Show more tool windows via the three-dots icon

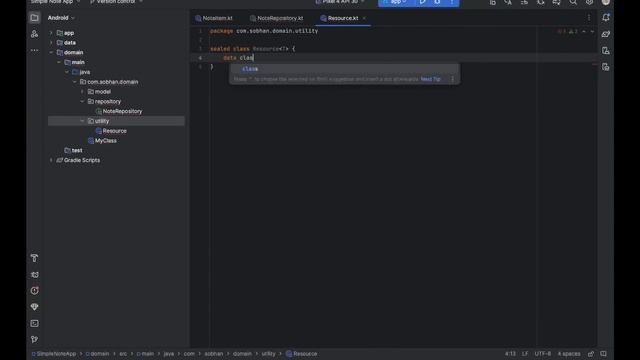coord(34,50)
